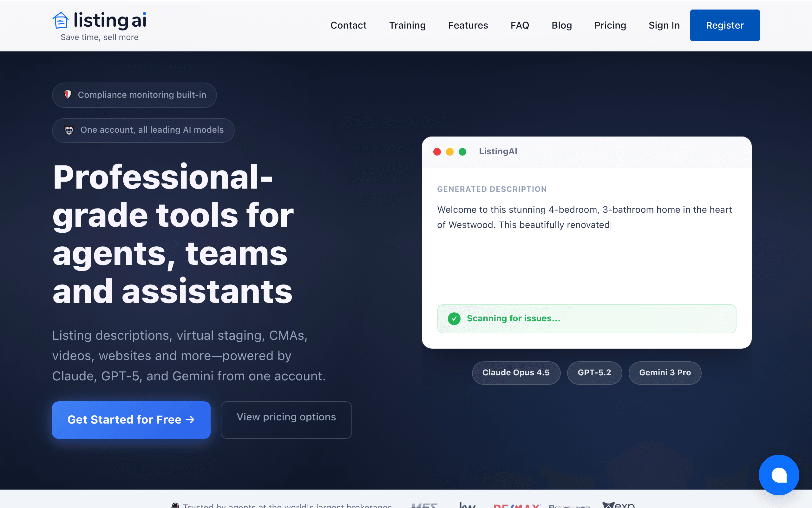Image resolution: width=812 pixels, height=508 pixels.
Task: Open the Pricing page from navbar
Action: coord(610,25)
